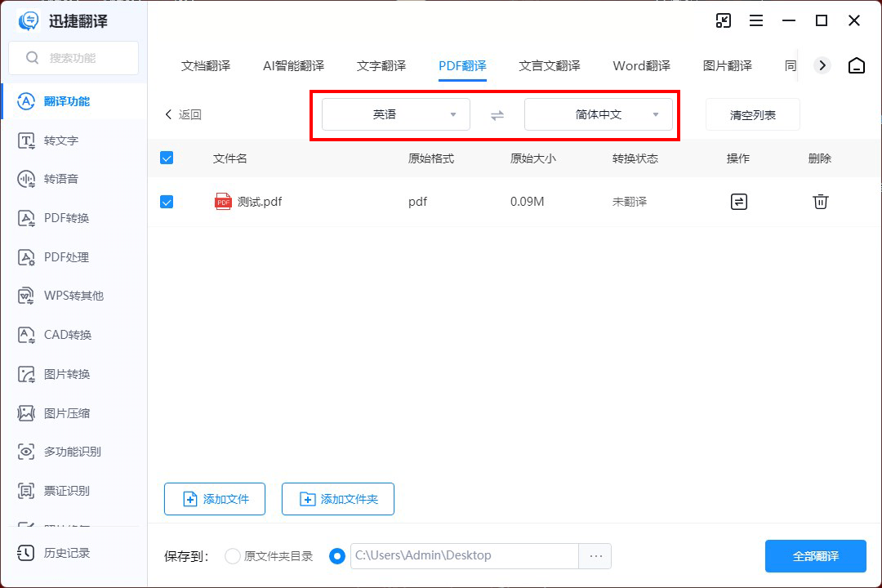Open the hamburger menu icon
Screen dimensions: 882x588
pyautogui.click(x=756, y=20)
